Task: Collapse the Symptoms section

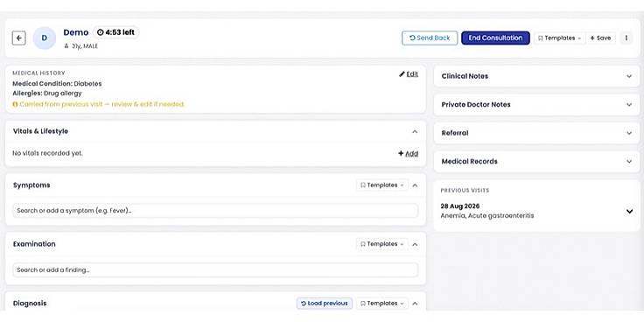Action: 415,185
